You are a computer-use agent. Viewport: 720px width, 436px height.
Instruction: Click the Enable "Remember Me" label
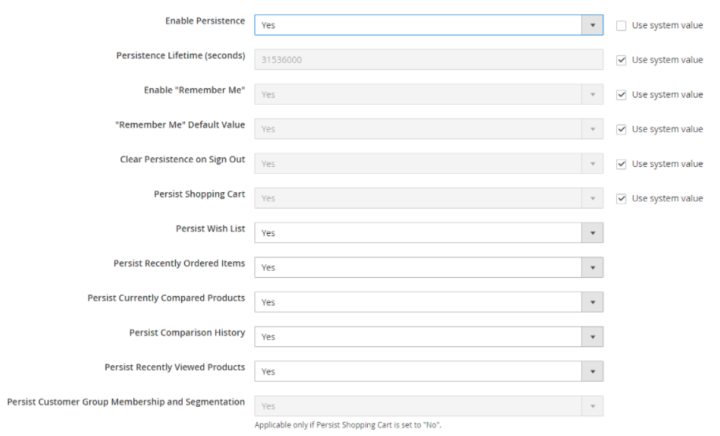point(195,90)
